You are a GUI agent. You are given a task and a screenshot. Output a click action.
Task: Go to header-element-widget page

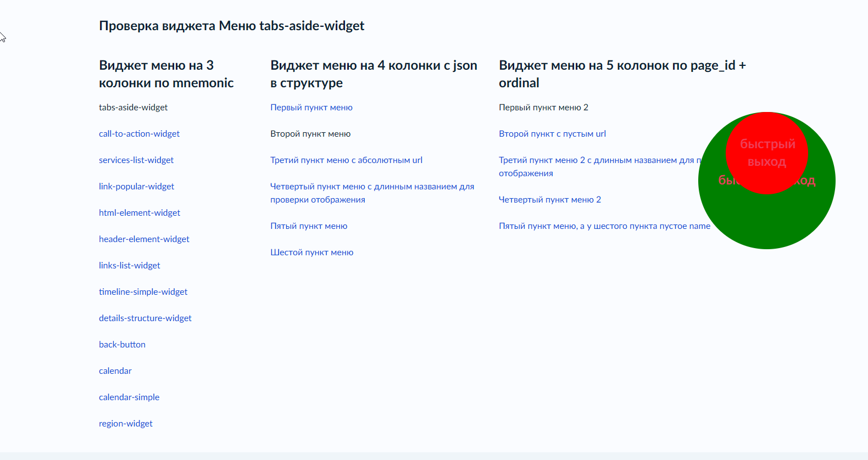(144, 239)
